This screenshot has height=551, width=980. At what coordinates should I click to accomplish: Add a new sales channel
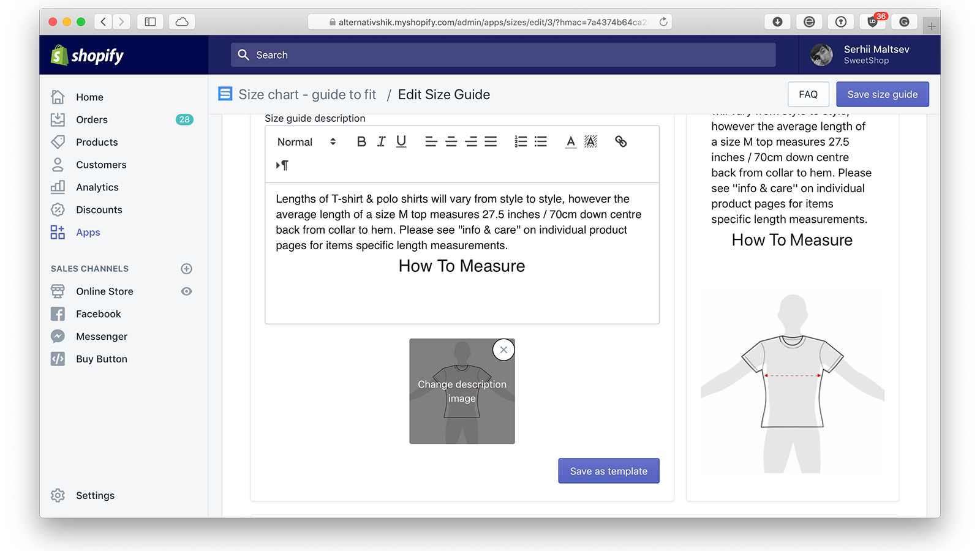pyautogui.click(x=187, y=269)
